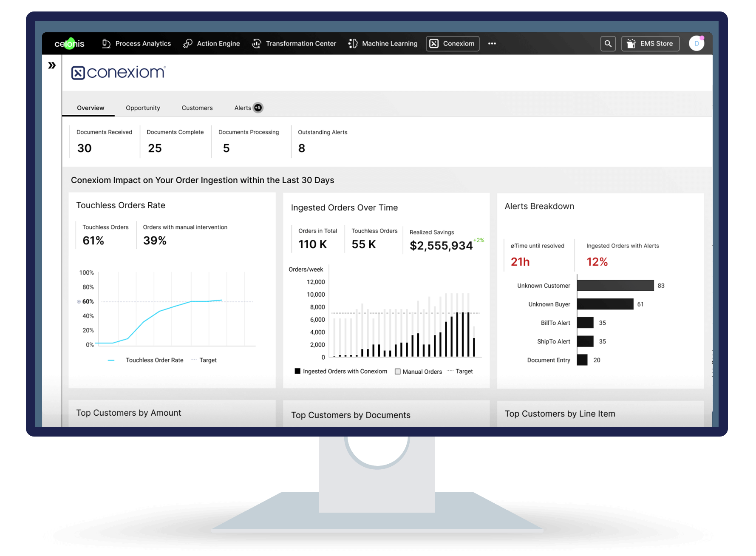Click Outstanding Alerts value 8

[302, 148]
